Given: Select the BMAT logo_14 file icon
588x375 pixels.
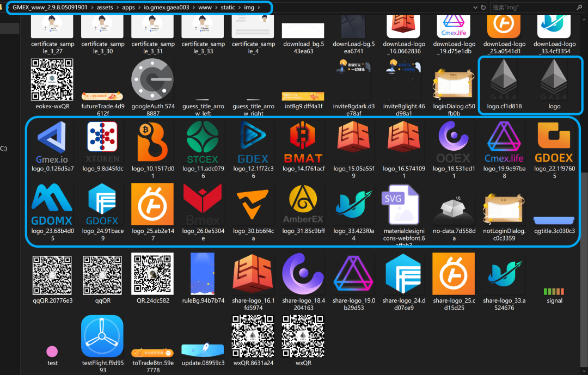Looking at the screenshot, I should tap(303, 142).
